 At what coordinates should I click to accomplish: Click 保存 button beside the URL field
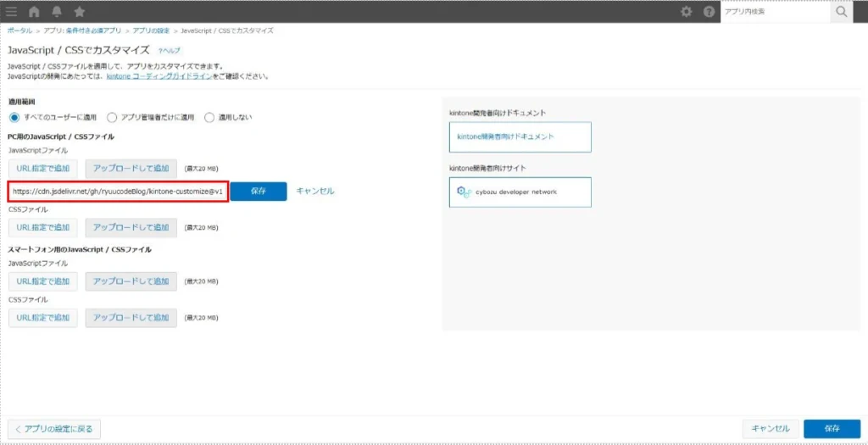[x=259, y=191]
